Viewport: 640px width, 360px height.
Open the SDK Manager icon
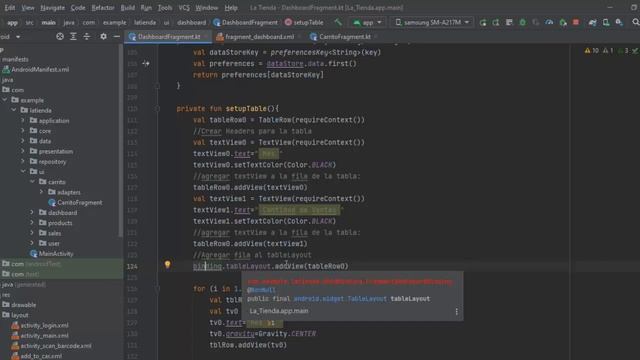tap(619, 22)
